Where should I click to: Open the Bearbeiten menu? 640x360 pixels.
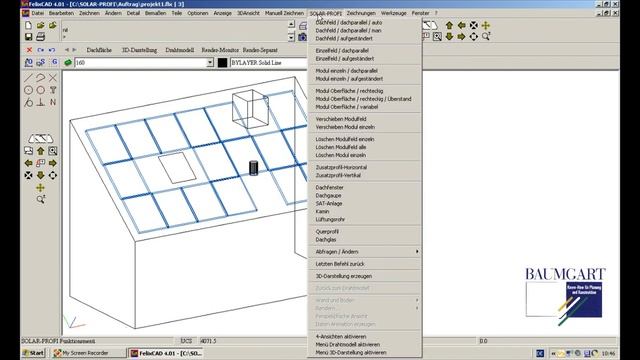tap(61, 13)
